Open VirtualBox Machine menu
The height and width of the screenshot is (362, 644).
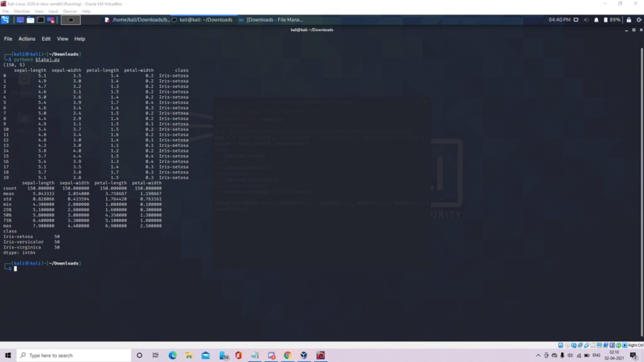(x=22, y=11)
